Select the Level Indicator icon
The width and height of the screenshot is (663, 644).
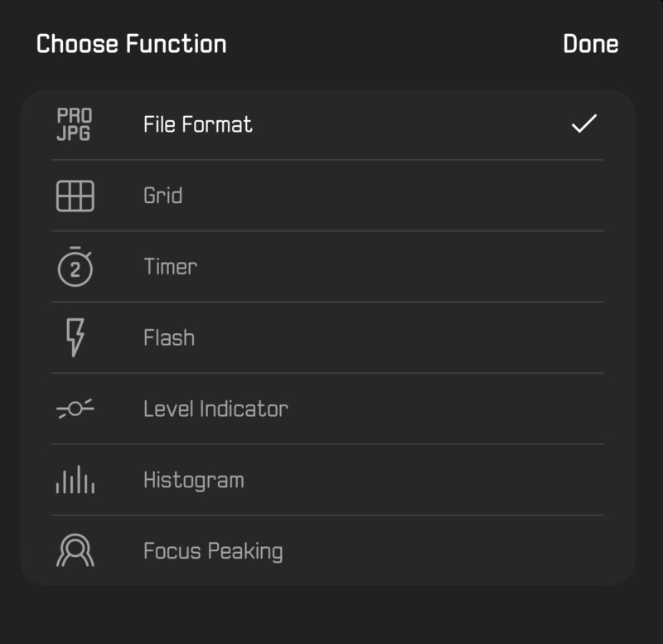(75, 408)
